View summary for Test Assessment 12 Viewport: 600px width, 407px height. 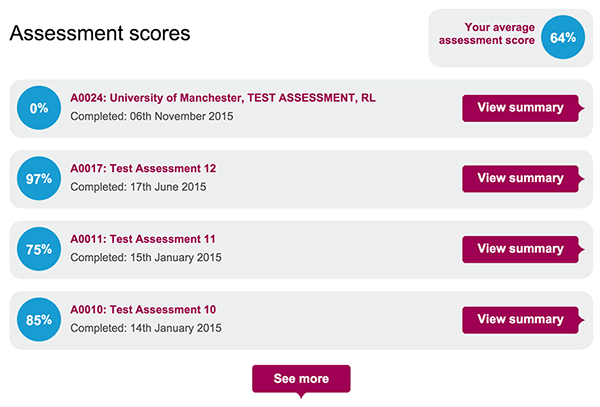520,179
